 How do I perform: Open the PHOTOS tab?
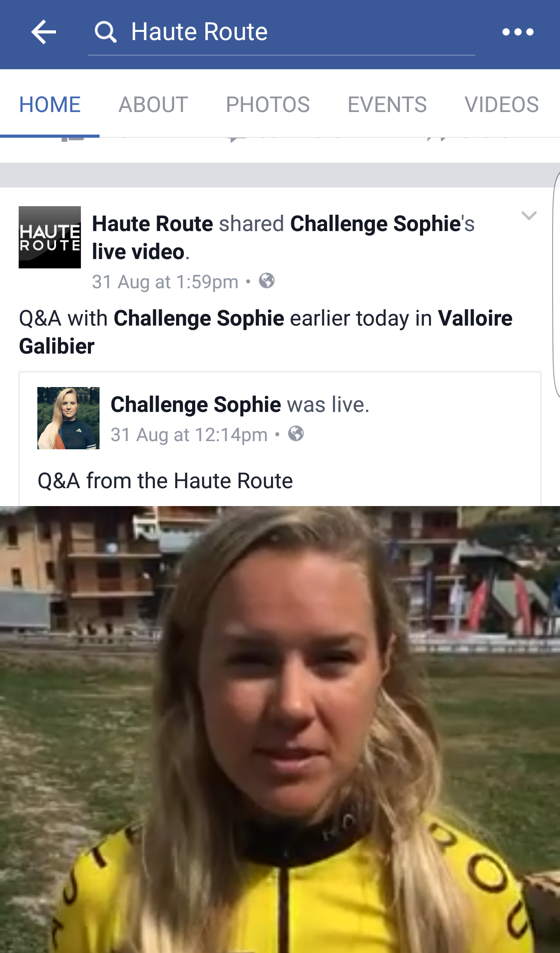268,104
